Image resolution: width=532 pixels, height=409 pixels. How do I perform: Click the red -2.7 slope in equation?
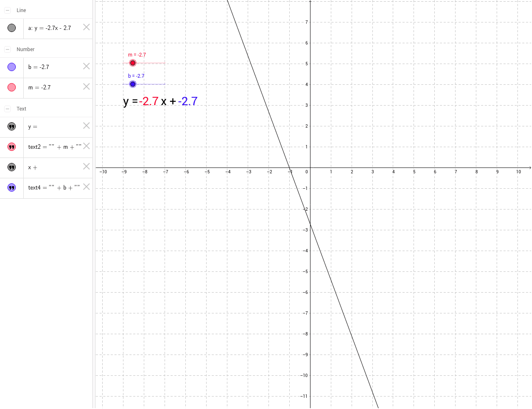(149, 101)
